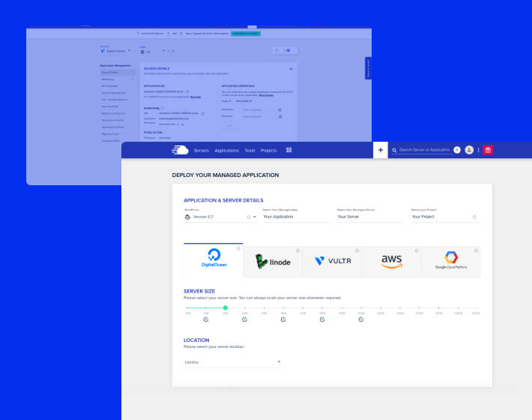Viewport: 532px width, 420px height.
Task: Expand the WordPress version dropdown arrow
Action: point(255,217)
